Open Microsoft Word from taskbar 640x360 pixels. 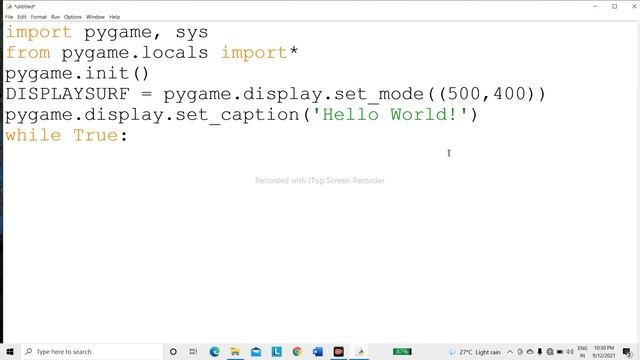tap(318, 351)
